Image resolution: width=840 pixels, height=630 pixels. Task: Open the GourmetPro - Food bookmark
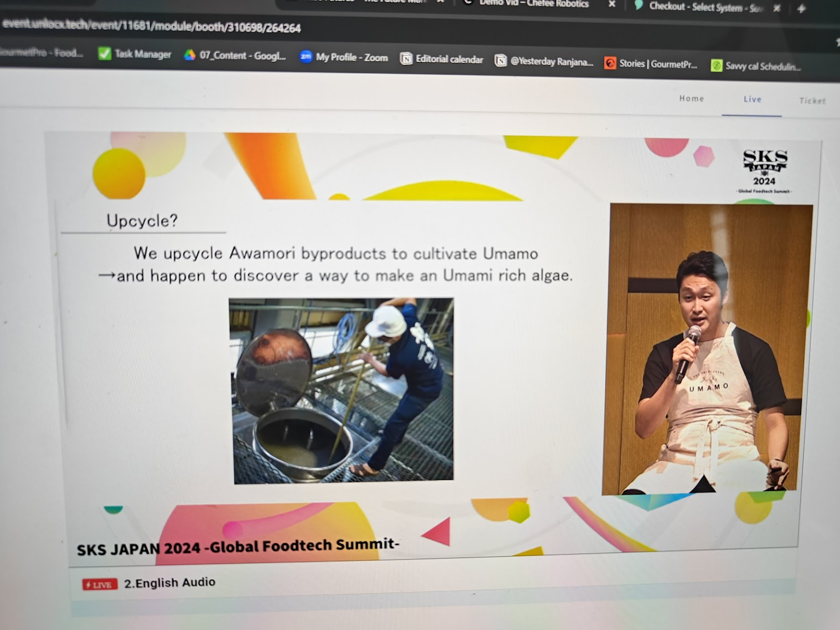coord(42,52)
